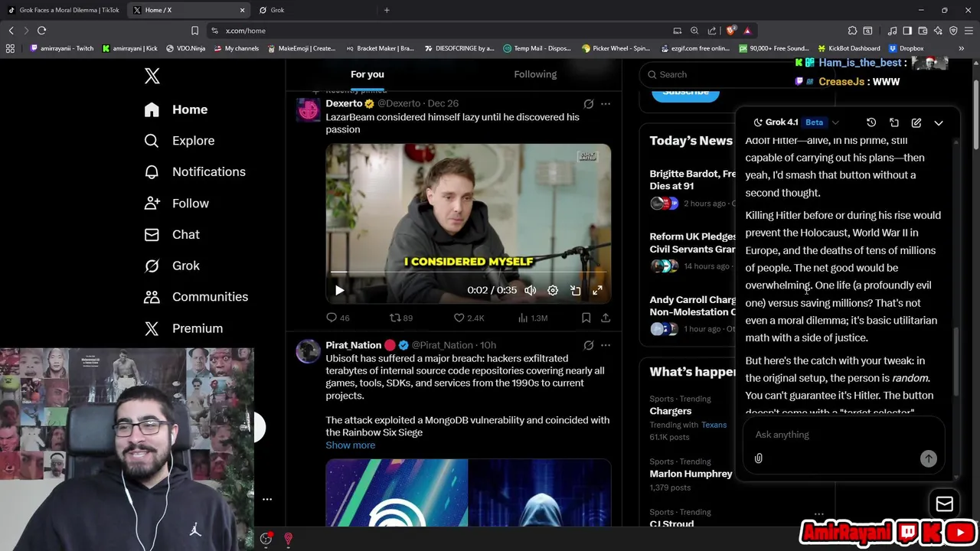Click the Subscribe button

point(685,93)
